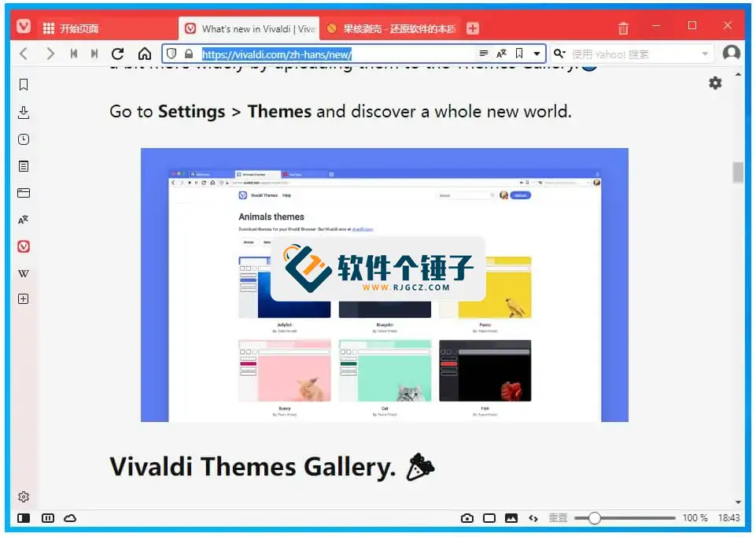Open the user profile avatar menu
The height and width of the screenshot is (537, 756).
tap(732, 53)
